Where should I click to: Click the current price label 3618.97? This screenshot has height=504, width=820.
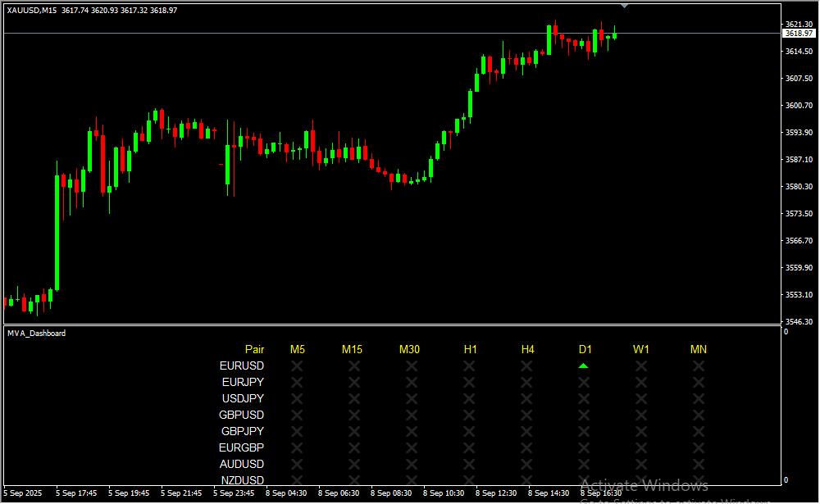click(x=799, y=34)
